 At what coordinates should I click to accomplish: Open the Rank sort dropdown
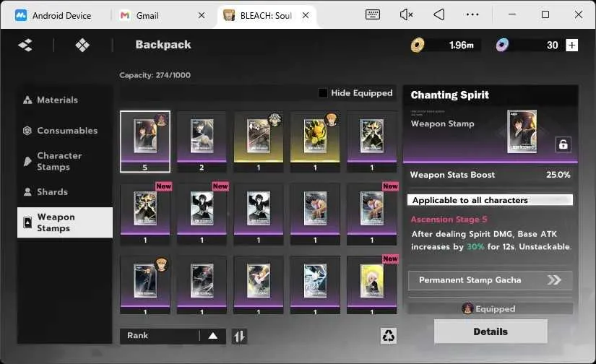173,336
